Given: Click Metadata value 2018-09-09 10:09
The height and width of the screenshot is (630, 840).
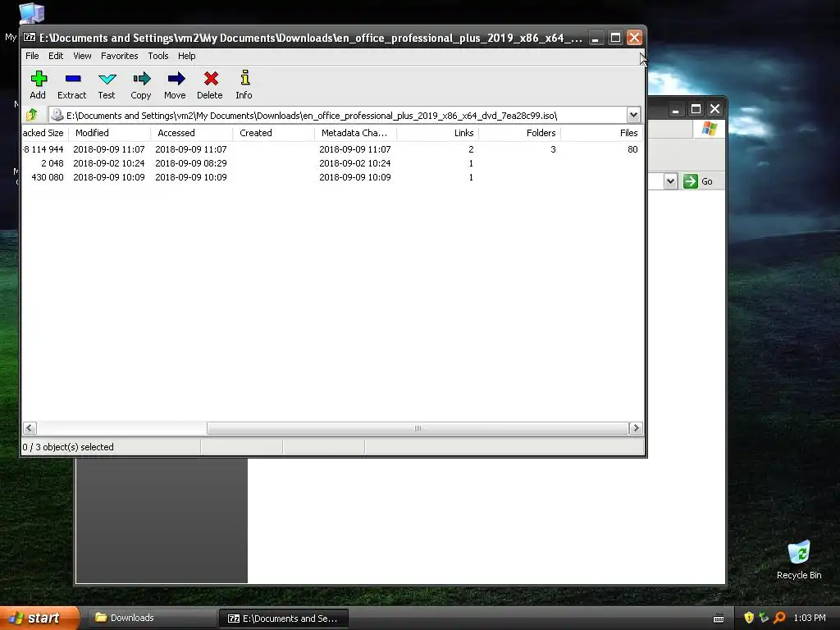Looking at the screenshot, I should coord(354,177).
